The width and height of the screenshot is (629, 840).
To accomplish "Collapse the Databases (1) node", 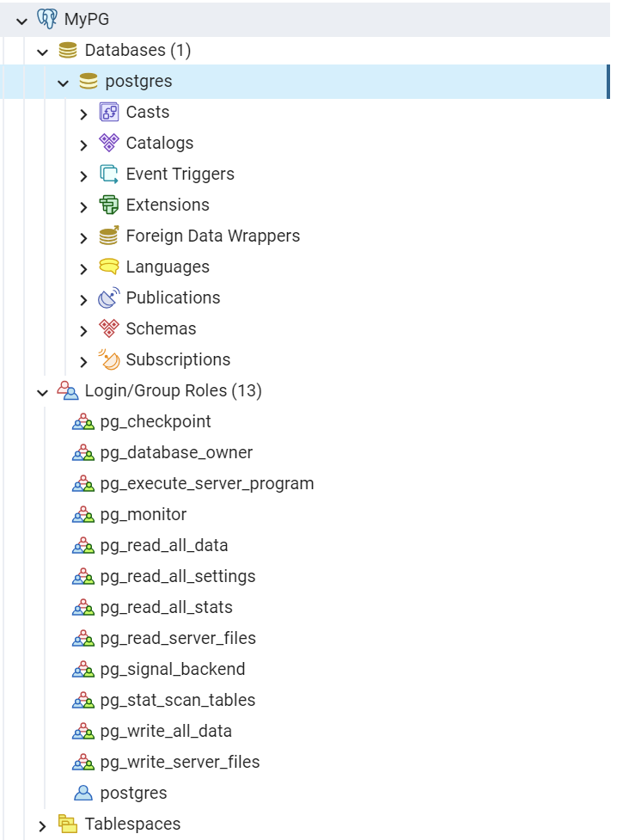I will 42,52.
